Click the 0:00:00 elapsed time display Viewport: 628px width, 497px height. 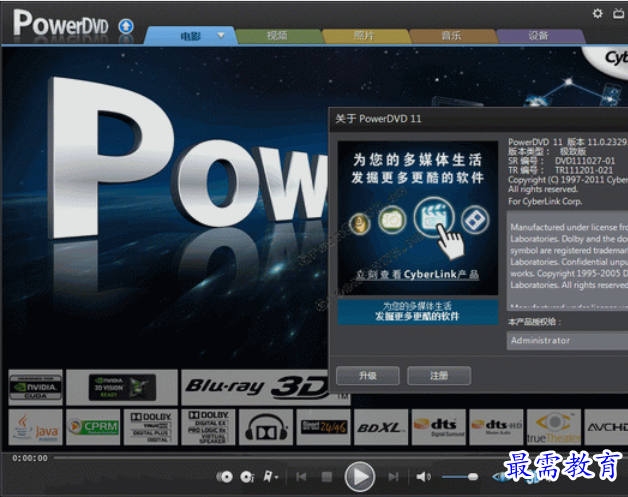click(x=30, y=458)
